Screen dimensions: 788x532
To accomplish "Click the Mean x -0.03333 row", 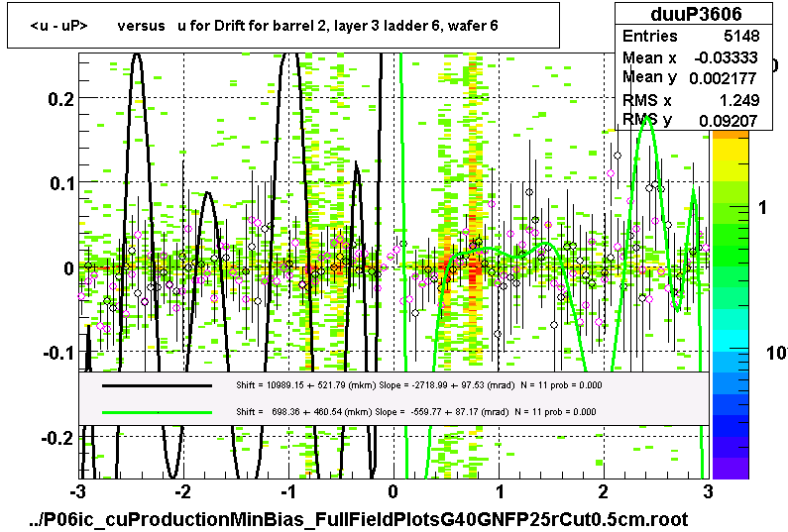I will (690, 57).
